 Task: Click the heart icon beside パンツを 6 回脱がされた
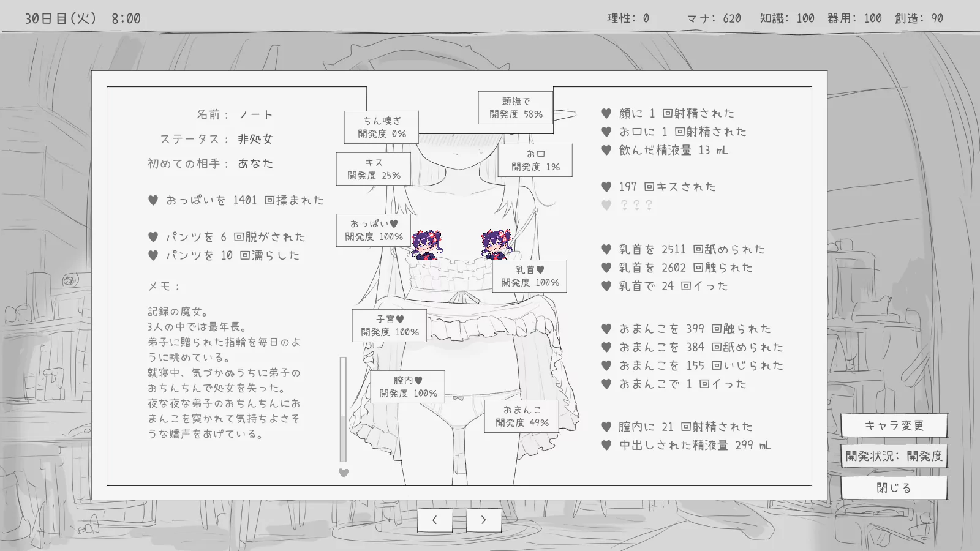click(x=153, y=237)
